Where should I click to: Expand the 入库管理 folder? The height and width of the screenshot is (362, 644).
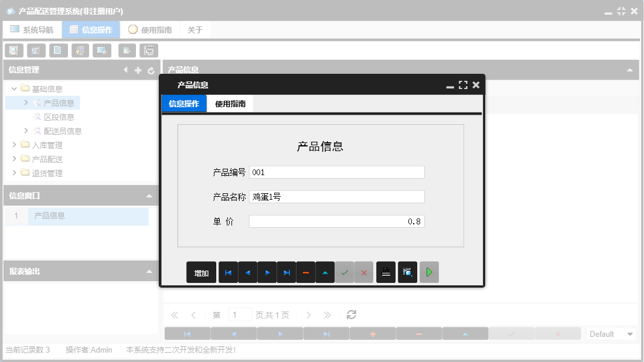(14, 145)
